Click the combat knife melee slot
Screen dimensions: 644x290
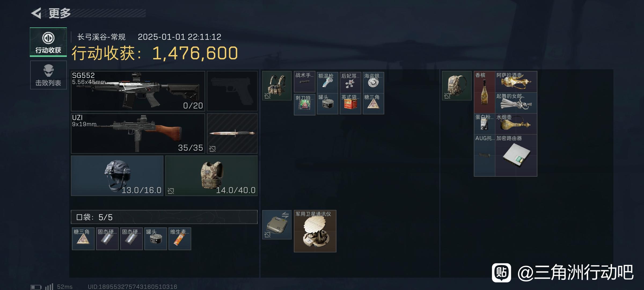[x=232, y=133]
